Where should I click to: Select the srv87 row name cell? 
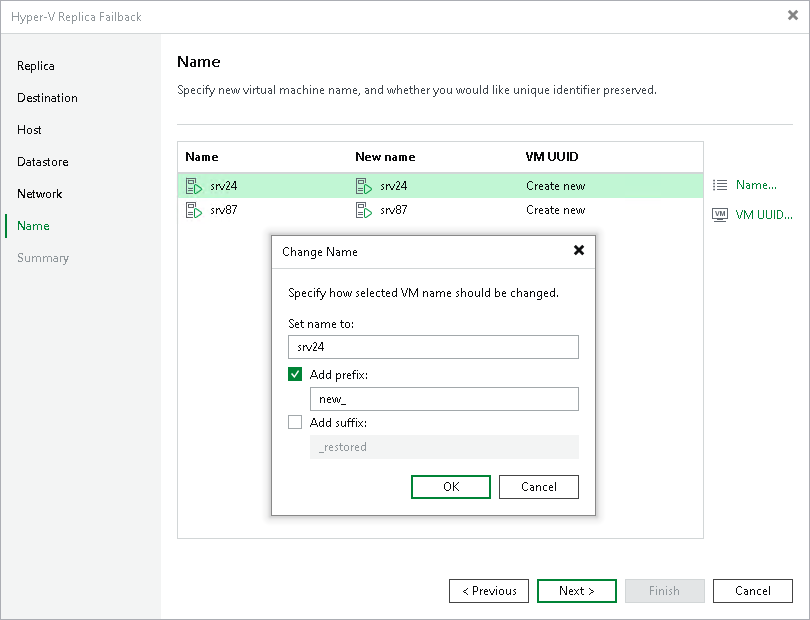coord(224,210)
